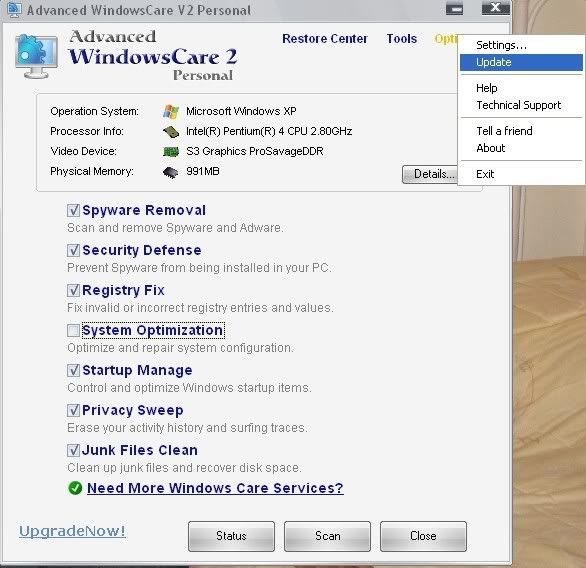Enable the System Optimization checkbox

pyautogui.click(x=73, y=330)
